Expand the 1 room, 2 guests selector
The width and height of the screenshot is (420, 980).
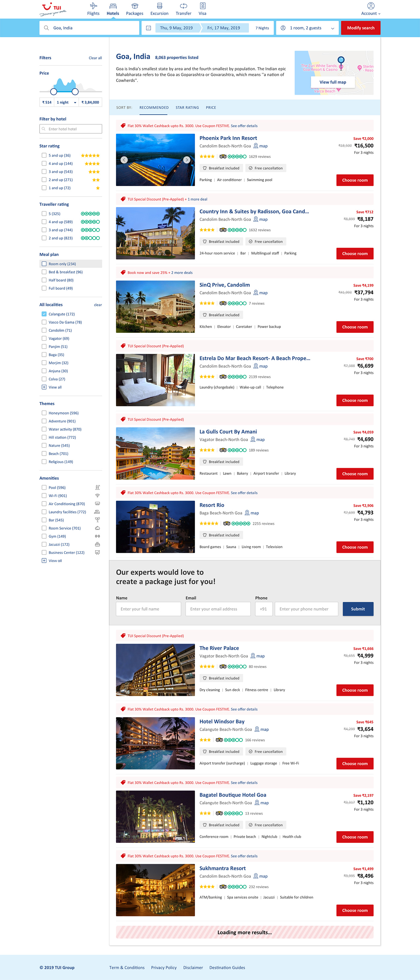click(307, 28)
